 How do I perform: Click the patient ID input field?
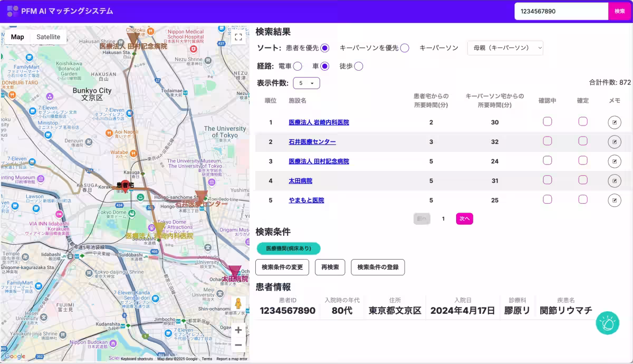tap(561, 11)
